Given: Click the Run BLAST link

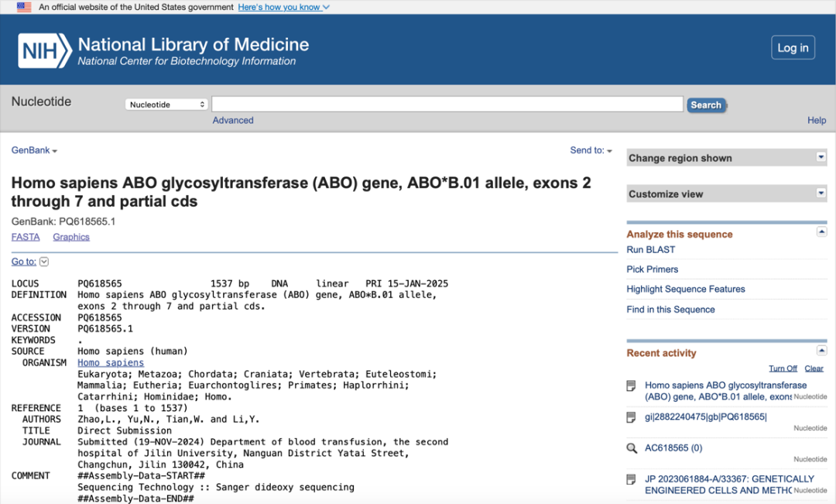Looking at the screenshot, I should [650, 249].
